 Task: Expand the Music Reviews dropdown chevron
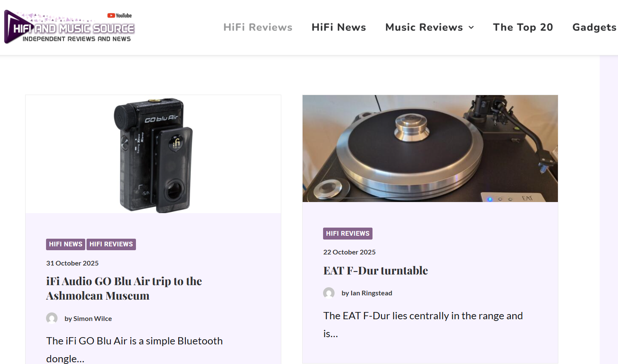[471, 27]
